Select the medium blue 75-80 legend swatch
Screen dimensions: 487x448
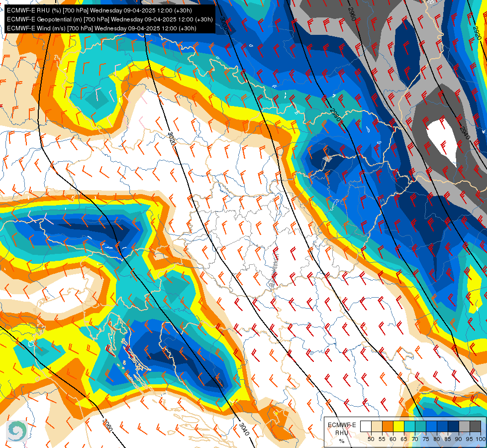point(431,426)
